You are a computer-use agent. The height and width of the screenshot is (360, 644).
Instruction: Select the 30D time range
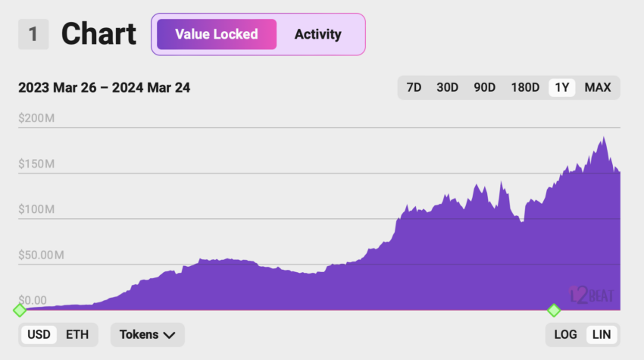pyautogui.click(x=447, y=87)
